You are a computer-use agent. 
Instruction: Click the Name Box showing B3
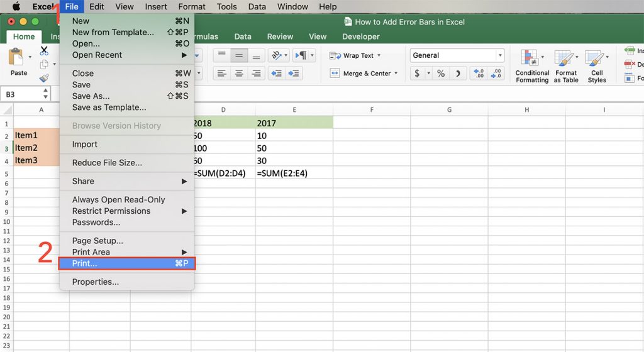tap(21, 94)
